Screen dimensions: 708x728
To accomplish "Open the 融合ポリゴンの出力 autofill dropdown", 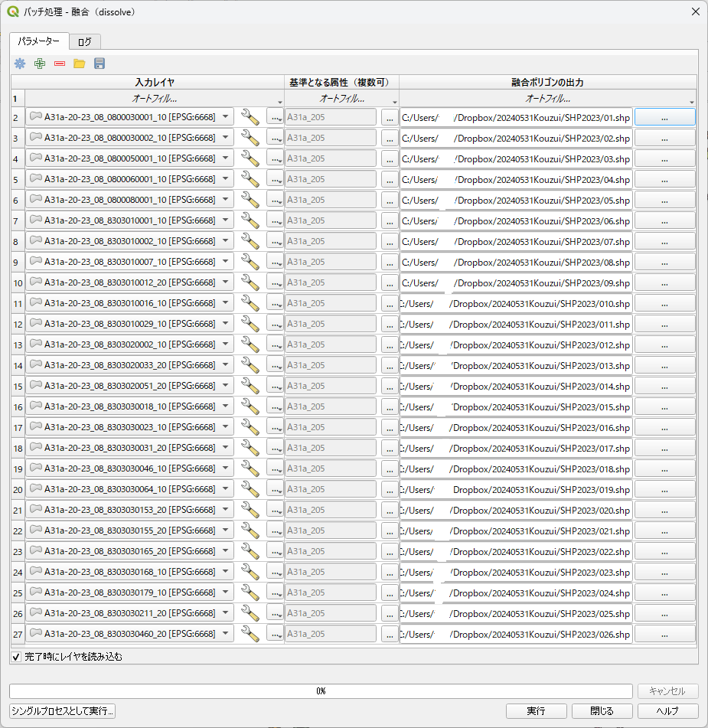I will (x=547, y=99).
